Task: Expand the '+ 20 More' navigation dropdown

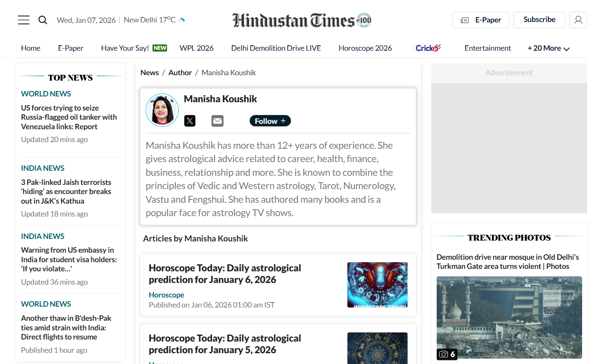Action: (548, 48)
